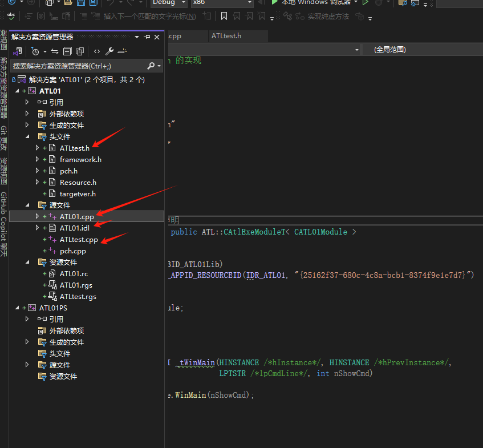This screenshot has height=448, width=483.
Task: Collapse the ATL01PS project node
Action: coord(17,308)
